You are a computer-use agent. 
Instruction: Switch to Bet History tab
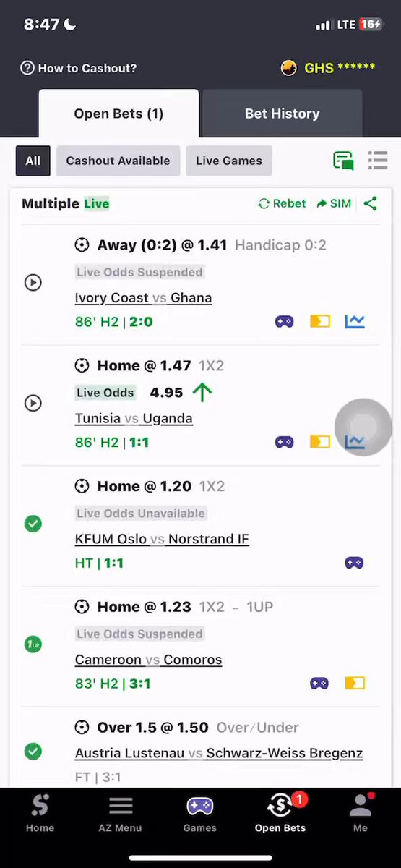282,114
